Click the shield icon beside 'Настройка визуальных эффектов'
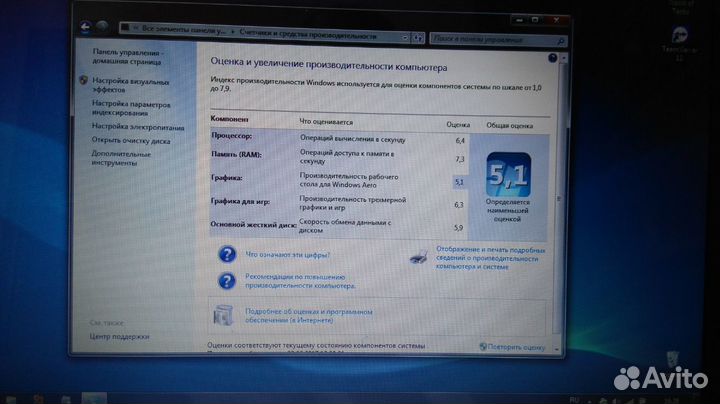The width and height of the screenshot is (720, 404). pos(84,80)
